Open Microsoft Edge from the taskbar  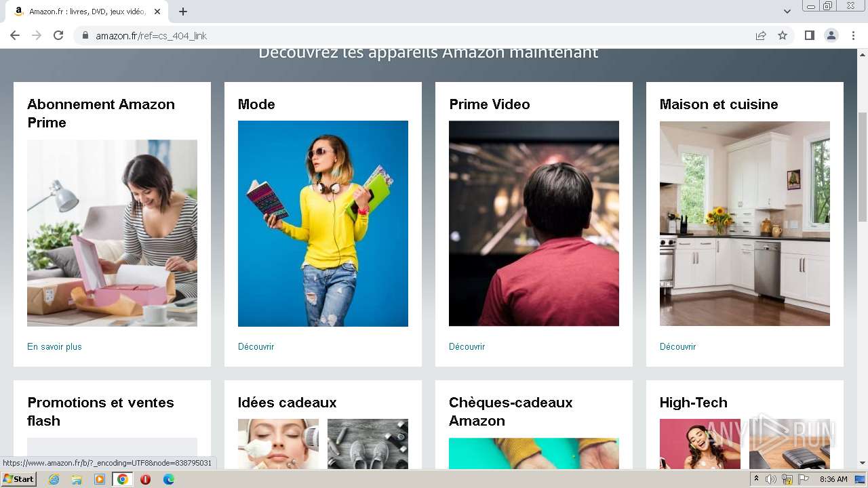[168, 479]
